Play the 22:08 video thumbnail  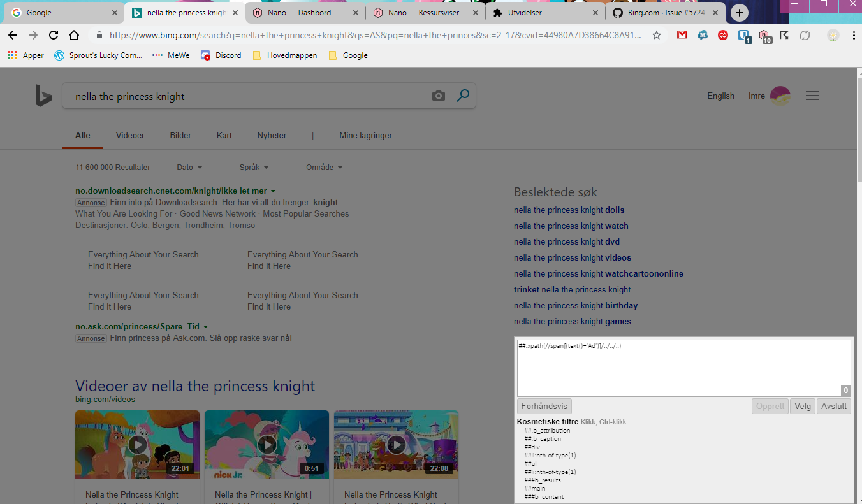coord(396,444)
